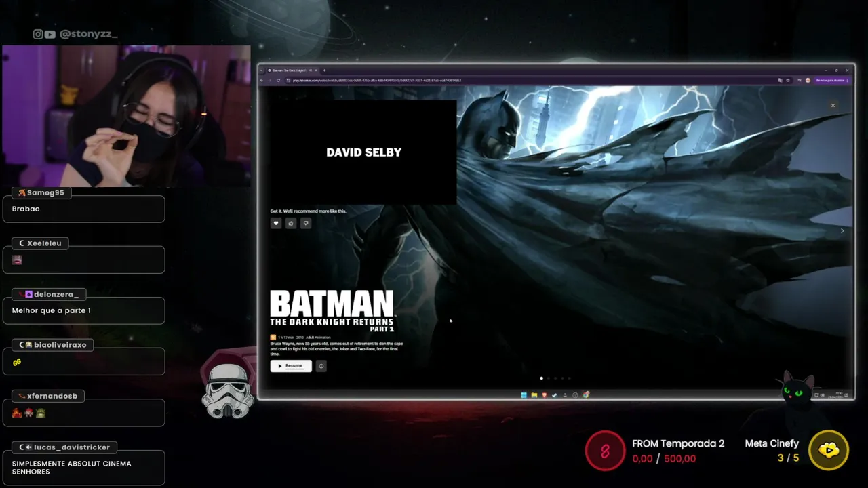Screen dimensions: 868x488
Task: Click the browser back arrow
Action: click(x=262, y=80)
